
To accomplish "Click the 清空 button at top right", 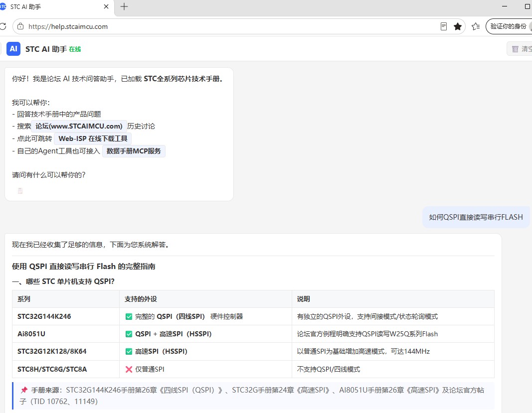I will pyautogui.click(x=520, y=49).
